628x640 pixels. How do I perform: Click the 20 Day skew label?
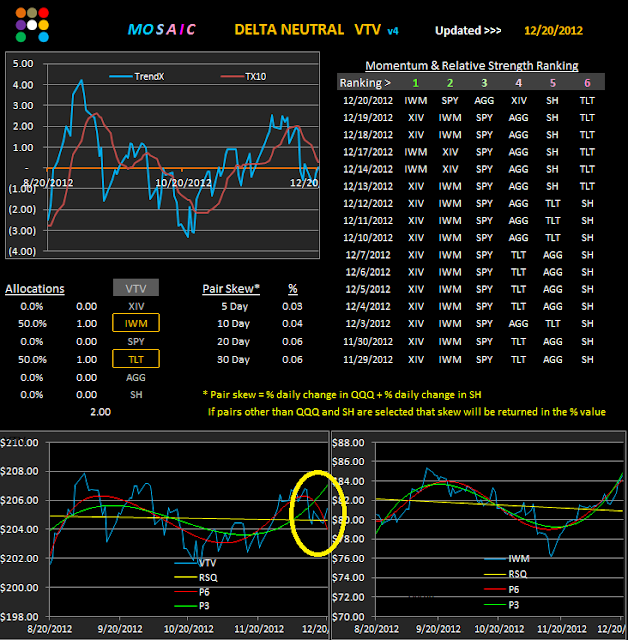pos(233,341)
